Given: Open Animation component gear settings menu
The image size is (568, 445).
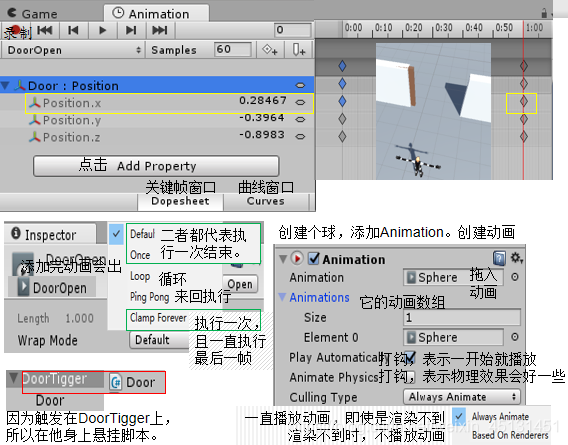Looking at the screenshot, I should (x=516, y=258).
